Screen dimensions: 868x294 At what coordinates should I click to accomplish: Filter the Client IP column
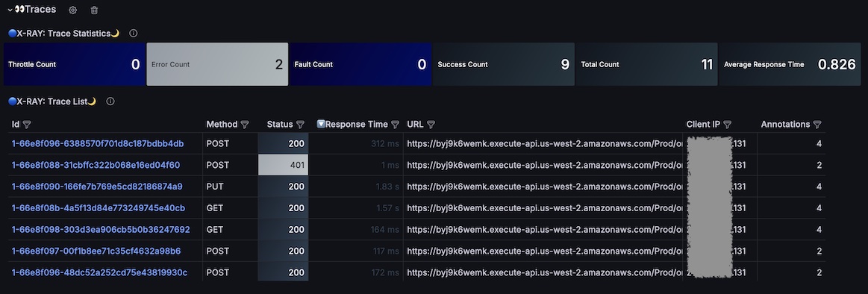coord(728,125)
